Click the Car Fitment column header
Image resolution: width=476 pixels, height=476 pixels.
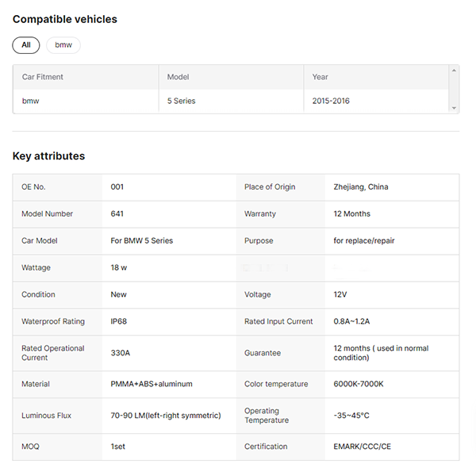(43, 77)
